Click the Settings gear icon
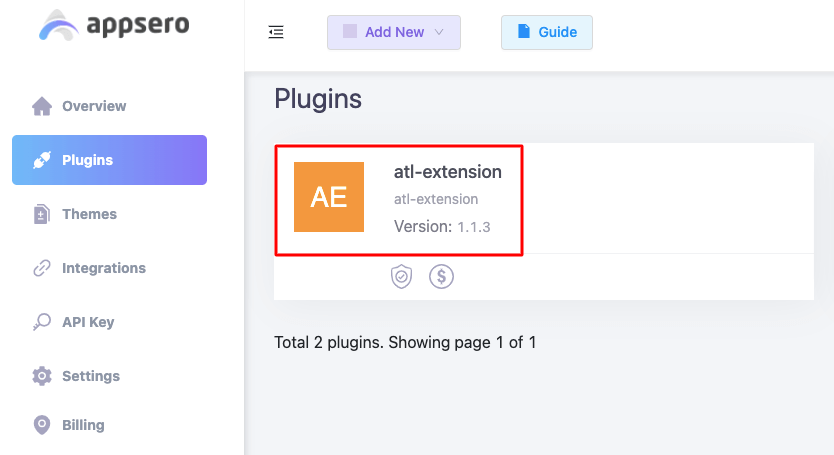This screenshot has height=455, width=834. (x=42, y=376)
